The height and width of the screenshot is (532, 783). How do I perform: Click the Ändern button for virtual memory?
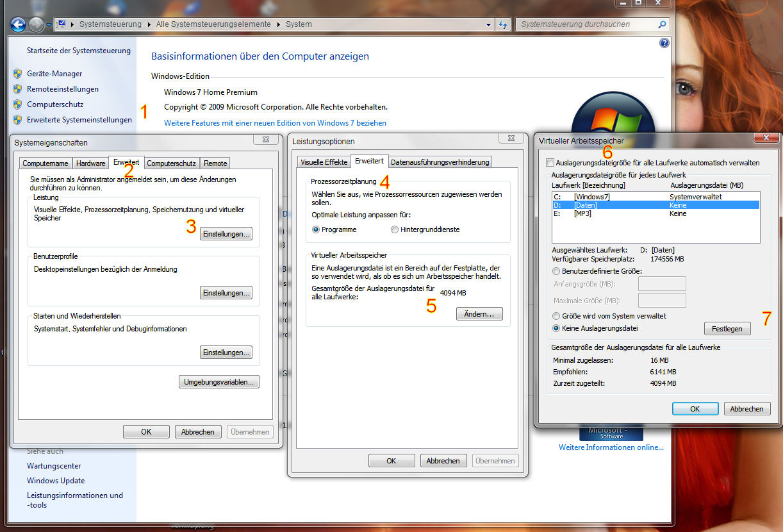point(479,314)
